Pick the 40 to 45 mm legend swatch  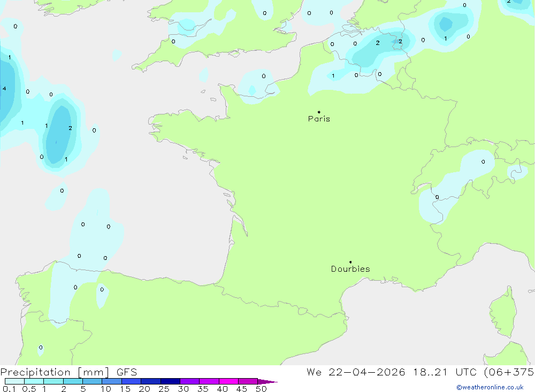(x=228, y=381)
